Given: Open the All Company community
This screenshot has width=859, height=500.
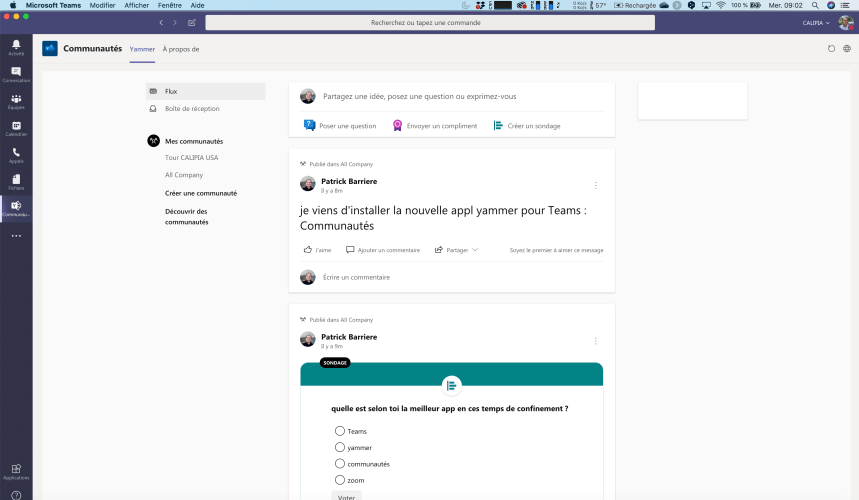Looking at the screenshot, I should click(x=184, y=175).
